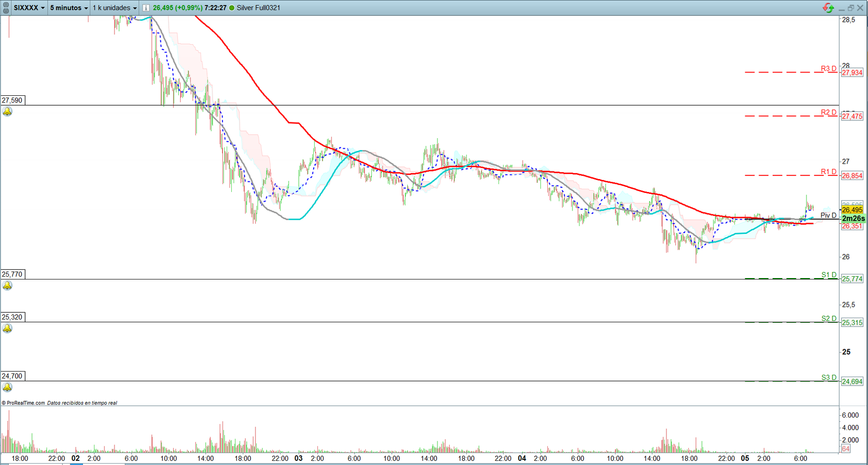Screen dimensions: 868x465
Task: Click the ProRealTime.com copyright link
Action: coord(23,403)
